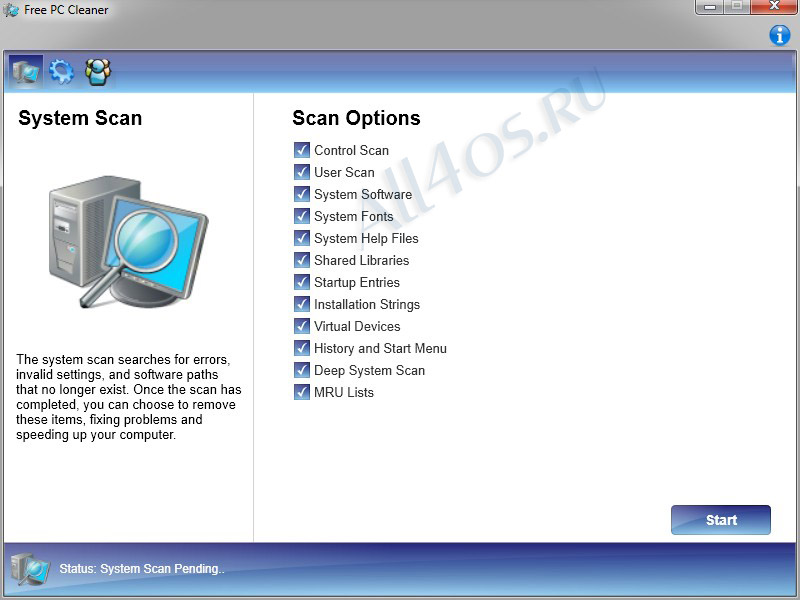Toggle Virtual Devices checkbox
Image resolution: width=800 pixels, height=600 pixels.
click(x=302, y=326)
